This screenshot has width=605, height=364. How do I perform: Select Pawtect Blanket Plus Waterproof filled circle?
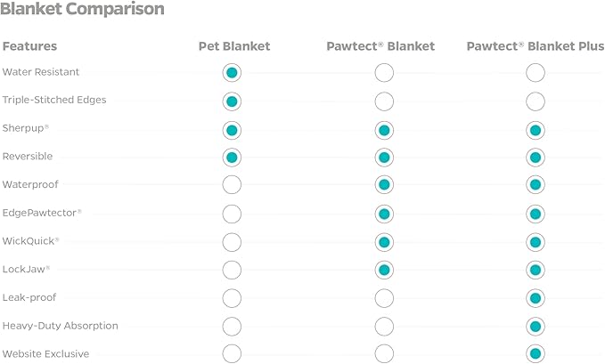pos(536,185)
